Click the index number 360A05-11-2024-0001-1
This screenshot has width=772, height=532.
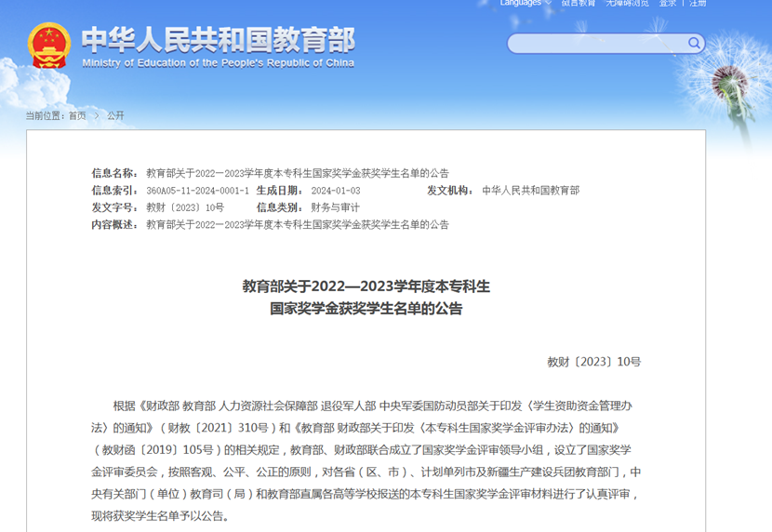pos(197,191)
